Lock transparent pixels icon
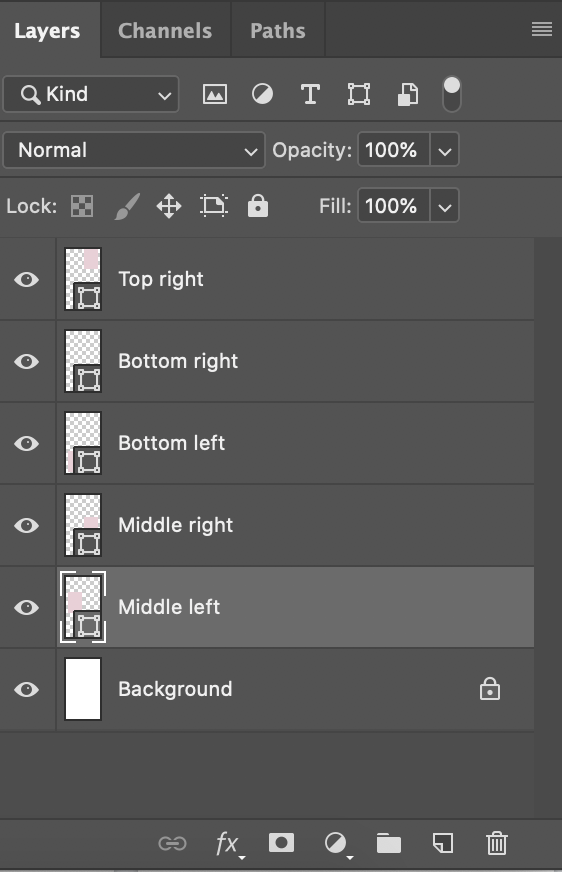 (82, 206)
